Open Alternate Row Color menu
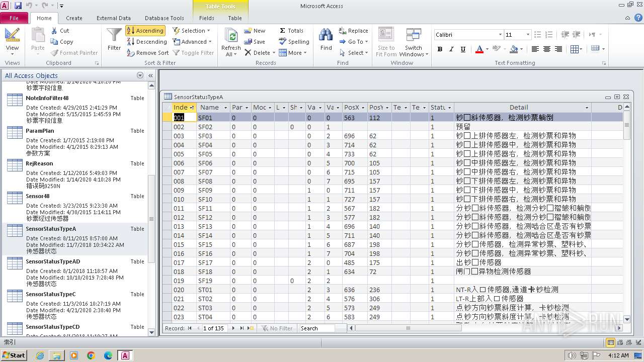Viewport: 644px width, 362px height. (x=598, y=49)
